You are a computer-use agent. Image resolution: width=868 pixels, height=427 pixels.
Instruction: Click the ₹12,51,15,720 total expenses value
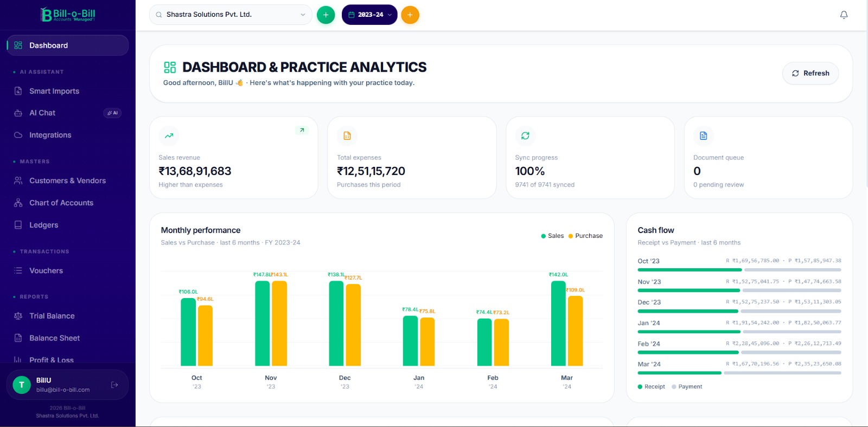pos(371,171)
